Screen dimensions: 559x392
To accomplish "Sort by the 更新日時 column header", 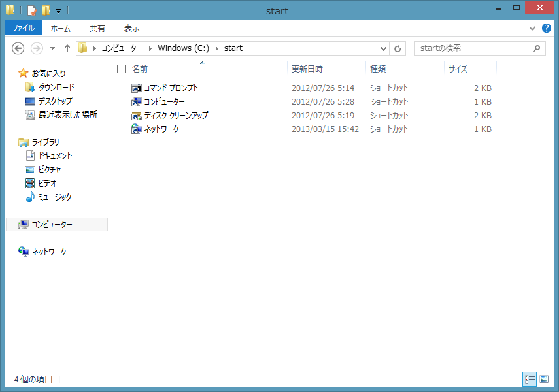I will (307, 69).
